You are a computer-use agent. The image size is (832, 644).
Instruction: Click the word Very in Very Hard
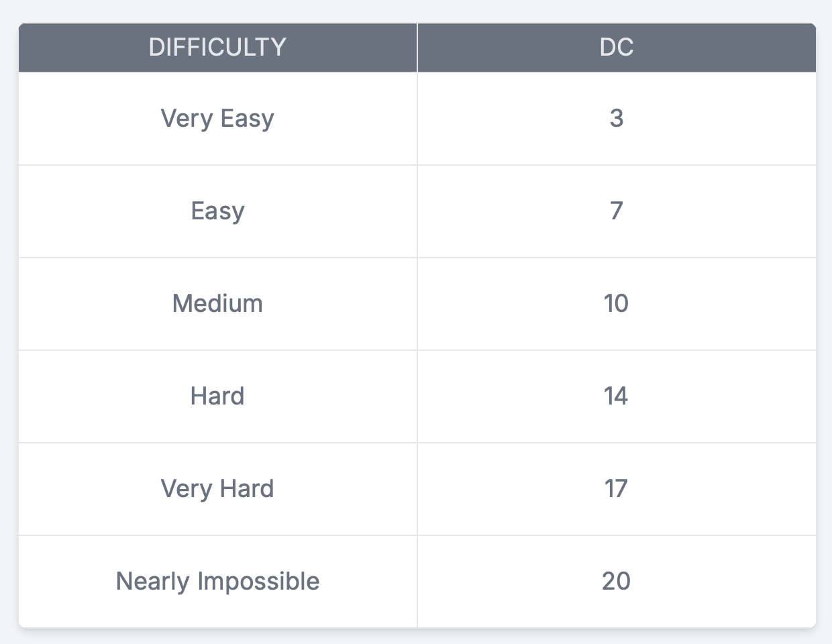point(187,489)
